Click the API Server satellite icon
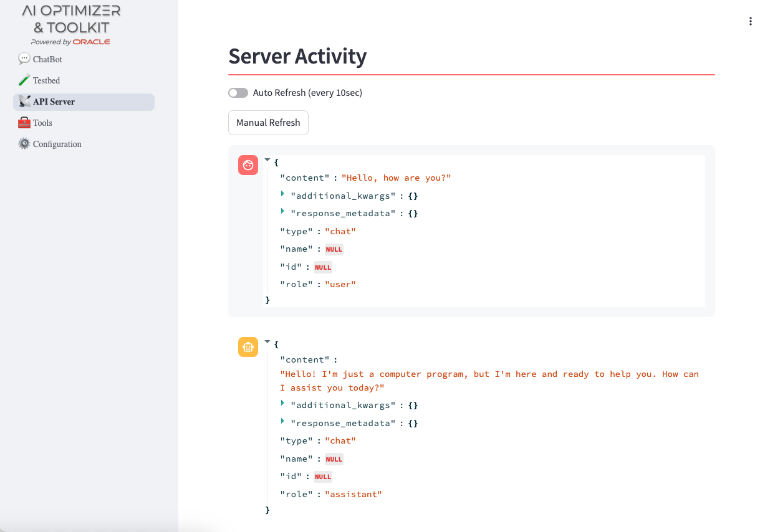765x532 pixels. (x=25, y=102)
